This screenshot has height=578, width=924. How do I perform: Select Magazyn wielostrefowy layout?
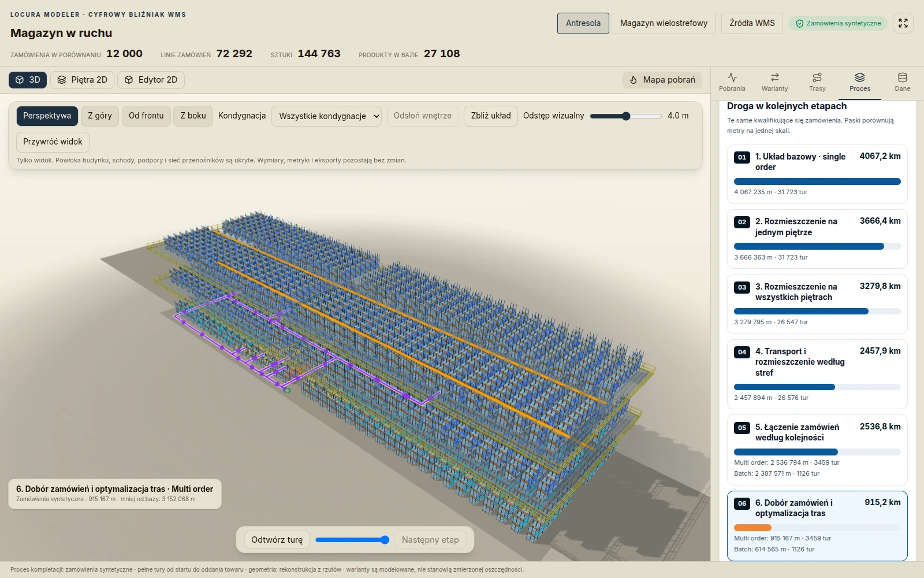click(664, 23)
